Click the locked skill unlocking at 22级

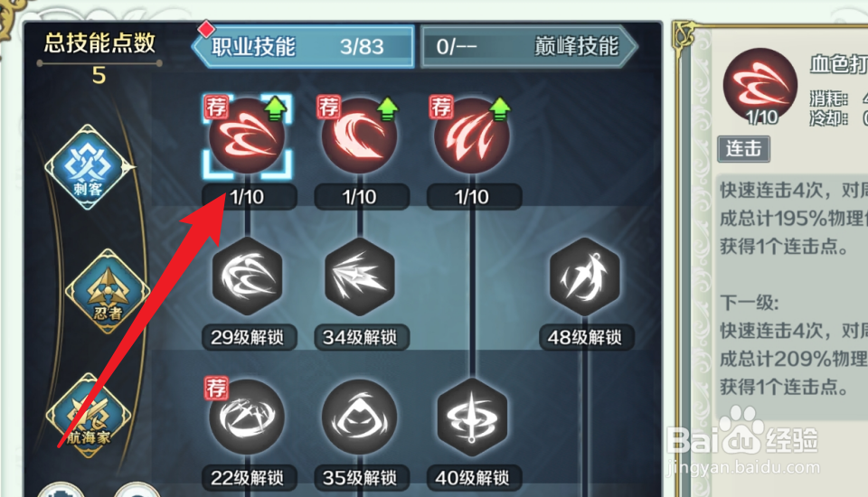(x=247, y=417)
